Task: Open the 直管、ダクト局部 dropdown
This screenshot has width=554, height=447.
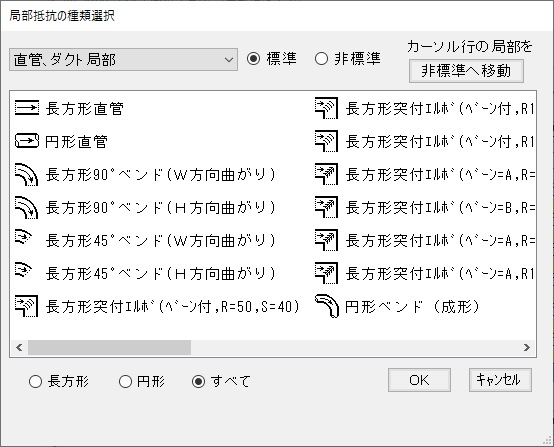Action: tap(123, 60)
